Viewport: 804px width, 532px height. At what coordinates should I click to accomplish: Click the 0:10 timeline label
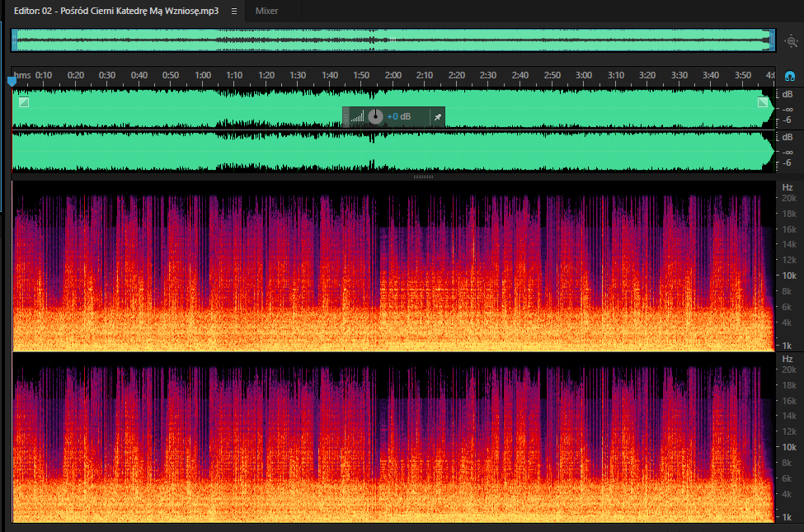coord(44,75)
